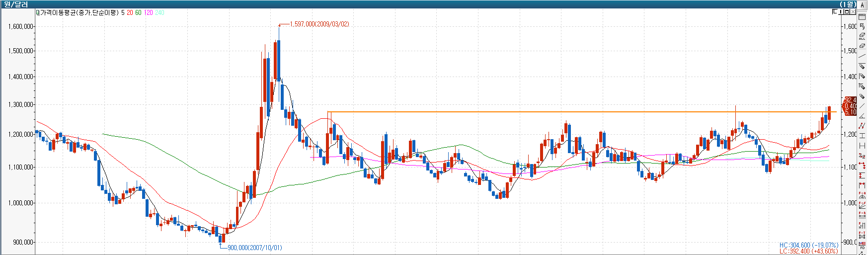Select the single eraser tool
Image resolution: width=868 pixels, height=255 pixels.
[862, 46]
